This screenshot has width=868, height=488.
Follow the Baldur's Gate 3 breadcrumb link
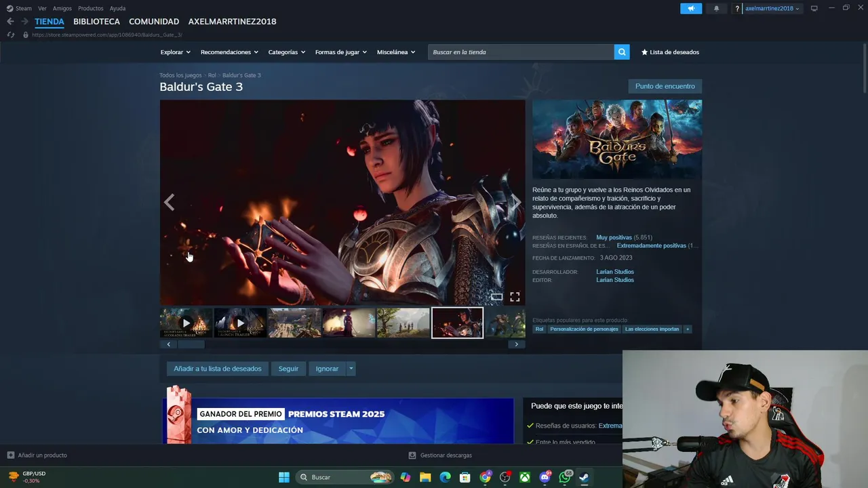pos(241,75)
